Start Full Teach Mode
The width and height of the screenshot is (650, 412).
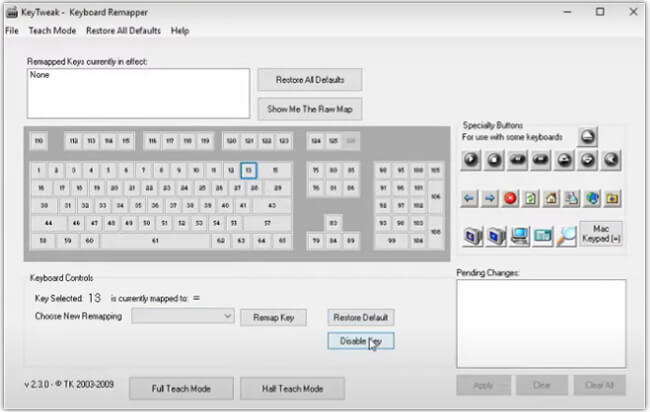point(181,388)
